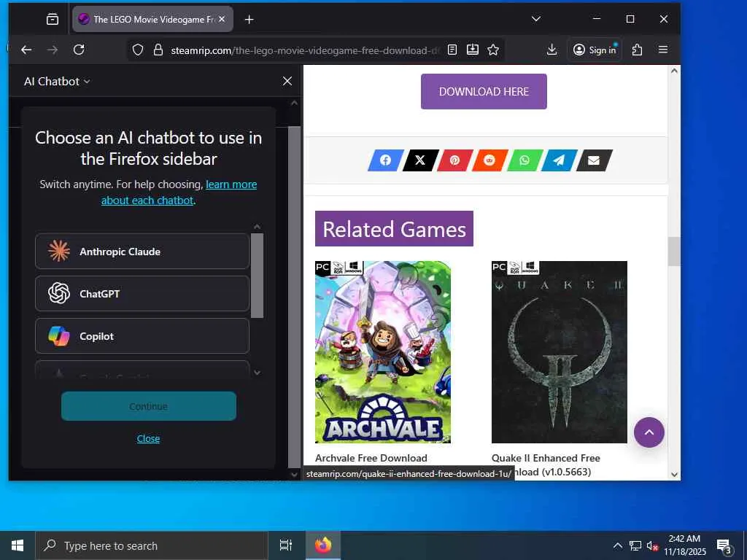Click the DOWNLOAD HERE button
Image resolution: width=747 pixels, height=560 pixels.
(484, 91)
